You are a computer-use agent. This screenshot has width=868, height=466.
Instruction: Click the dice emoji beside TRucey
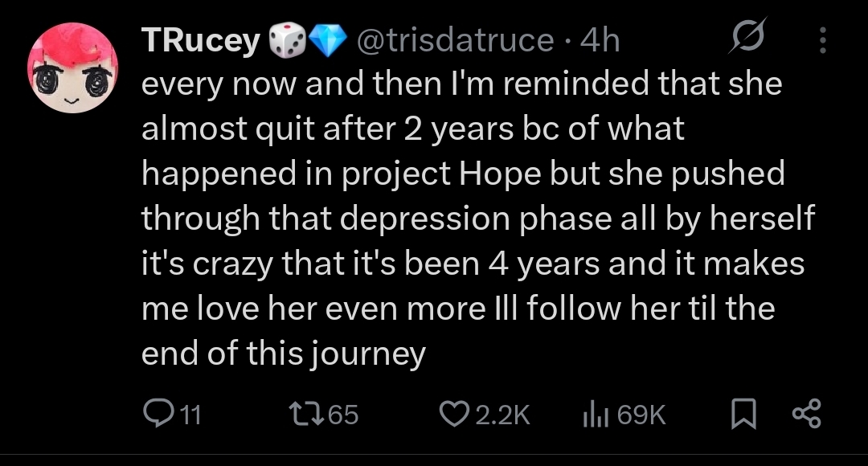click(x=287, y=40)
